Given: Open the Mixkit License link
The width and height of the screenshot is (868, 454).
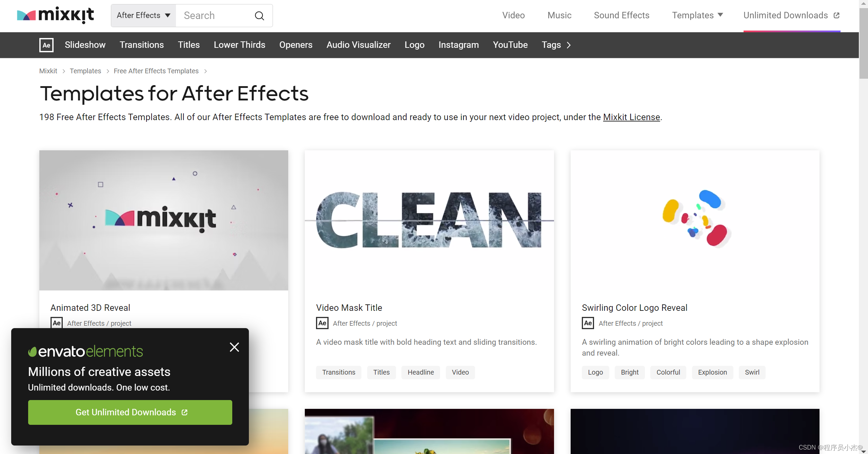Looking at the screenshot, I should click(x=631, y=117).
